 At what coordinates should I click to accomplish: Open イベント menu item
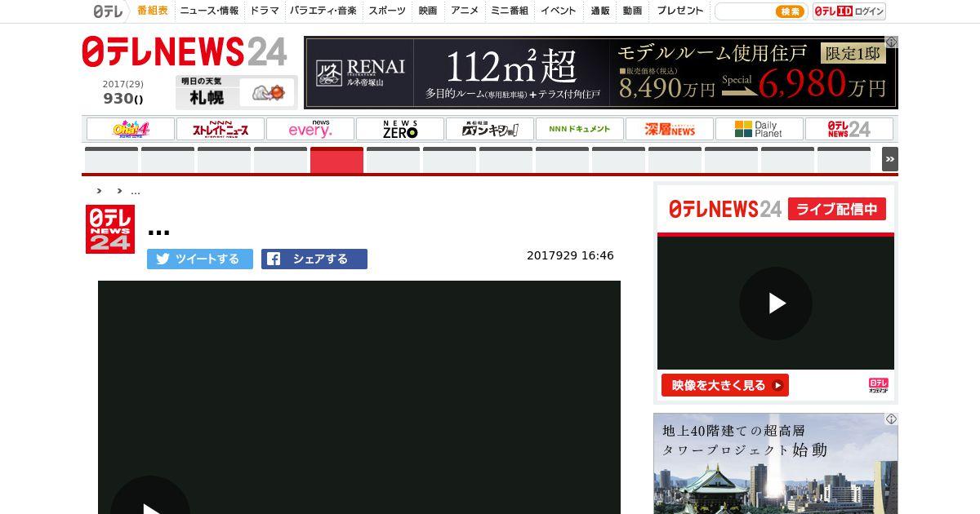[x=559, y=11]
